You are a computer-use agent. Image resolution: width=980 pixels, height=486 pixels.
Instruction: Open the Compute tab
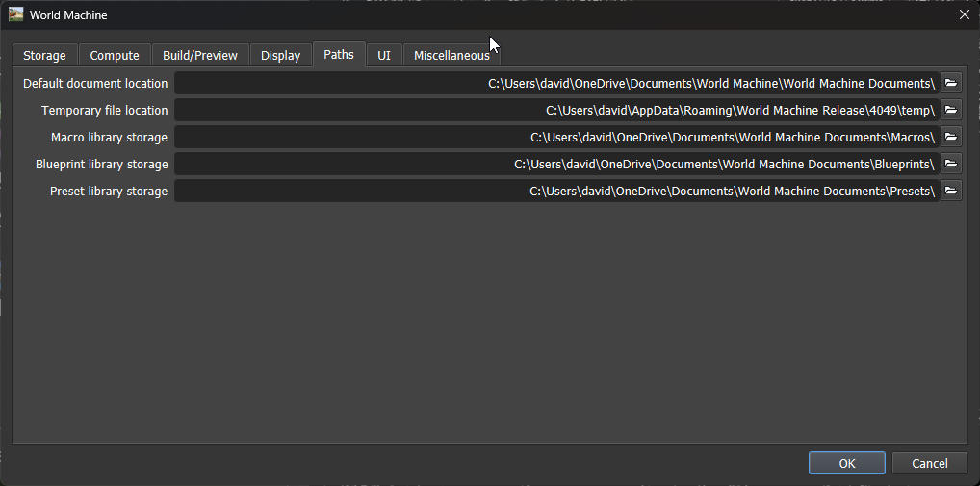coord(115,55)
